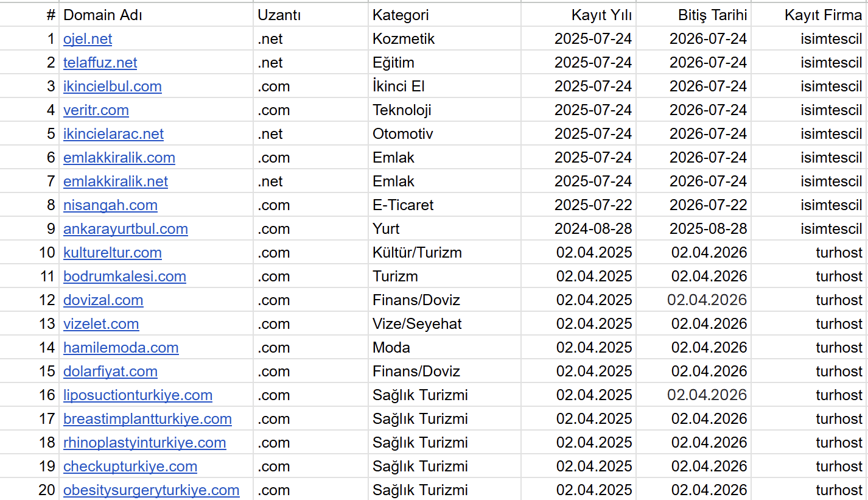Open the dovizal.com domain link

click(103, 300)
